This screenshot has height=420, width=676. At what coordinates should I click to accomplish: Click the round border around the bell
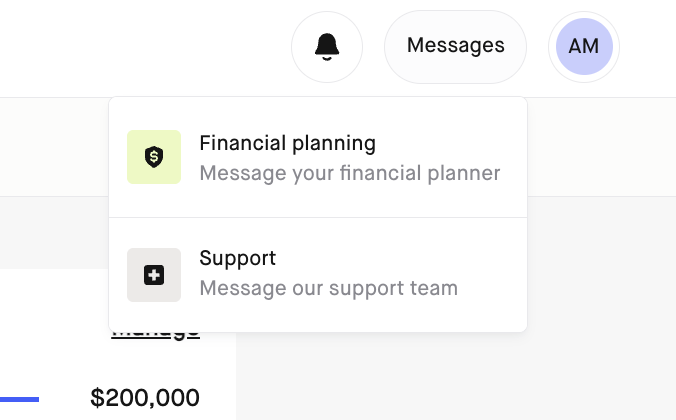pyautogui.click(x=327, y=47)
